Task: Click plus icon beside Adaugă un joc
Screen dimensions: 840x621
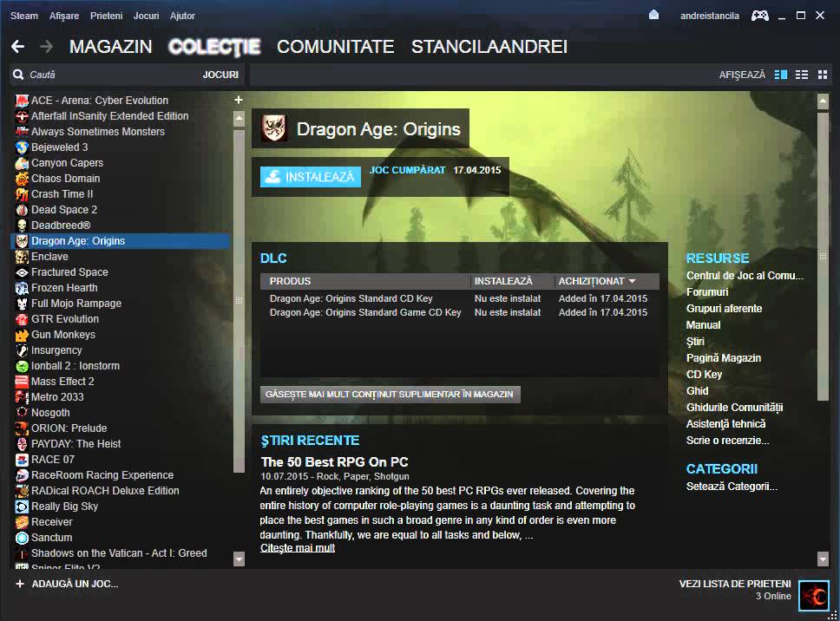Action: (x=20, y=584)
